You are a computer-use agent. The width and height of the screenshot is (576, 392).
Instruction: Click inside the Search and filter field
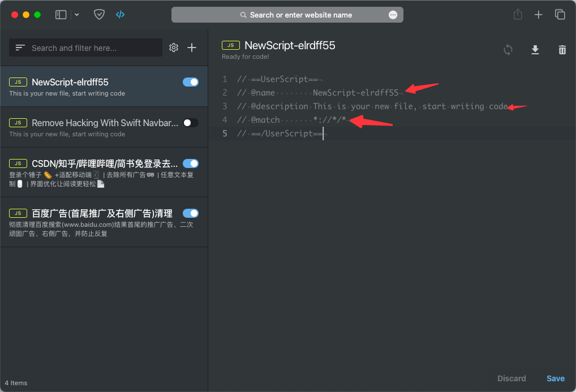(x=85, y=48)
